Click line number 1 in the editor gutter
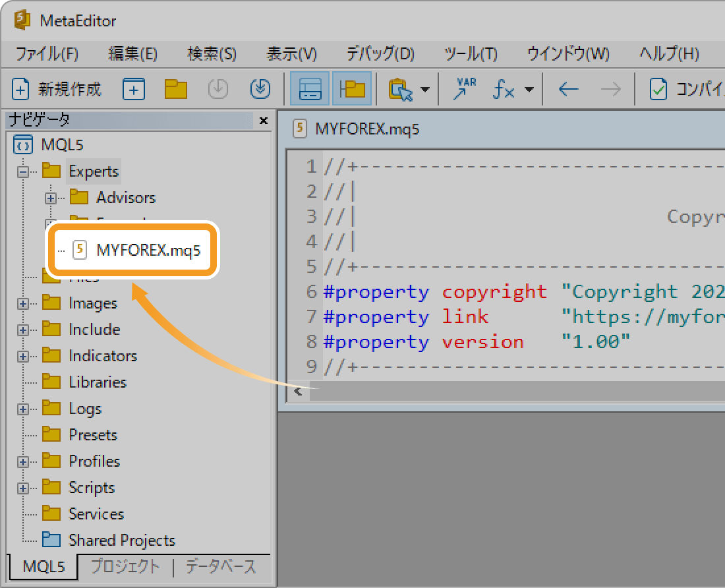Screen dimensions: 725x588 [311, 167]
